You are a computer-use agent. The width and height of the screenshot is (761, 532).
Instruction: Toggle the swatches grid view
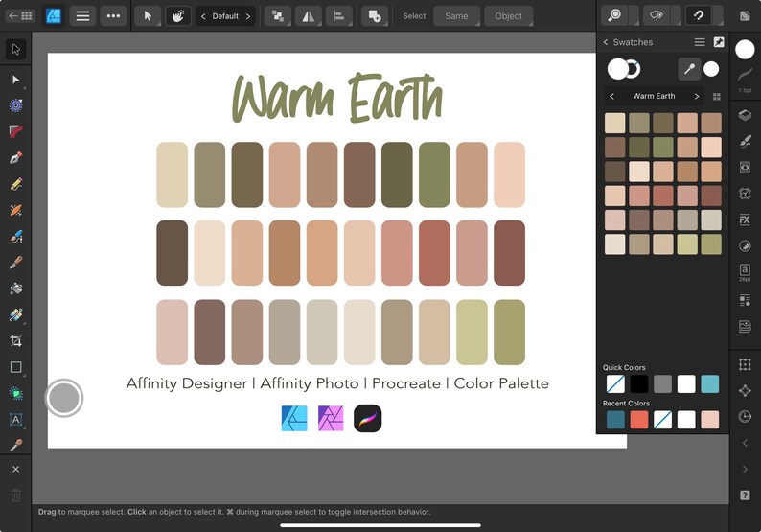click(716, 97)
